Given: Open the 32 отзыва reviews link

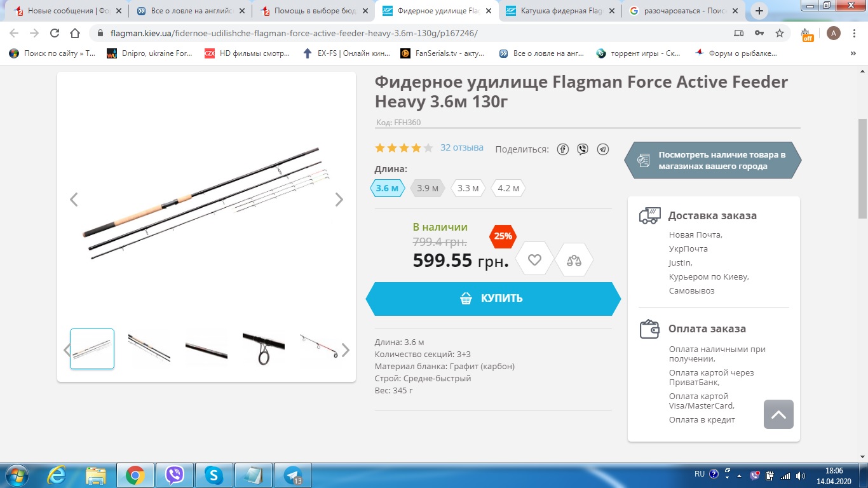Looking at the screenshot, I should 462,147.
